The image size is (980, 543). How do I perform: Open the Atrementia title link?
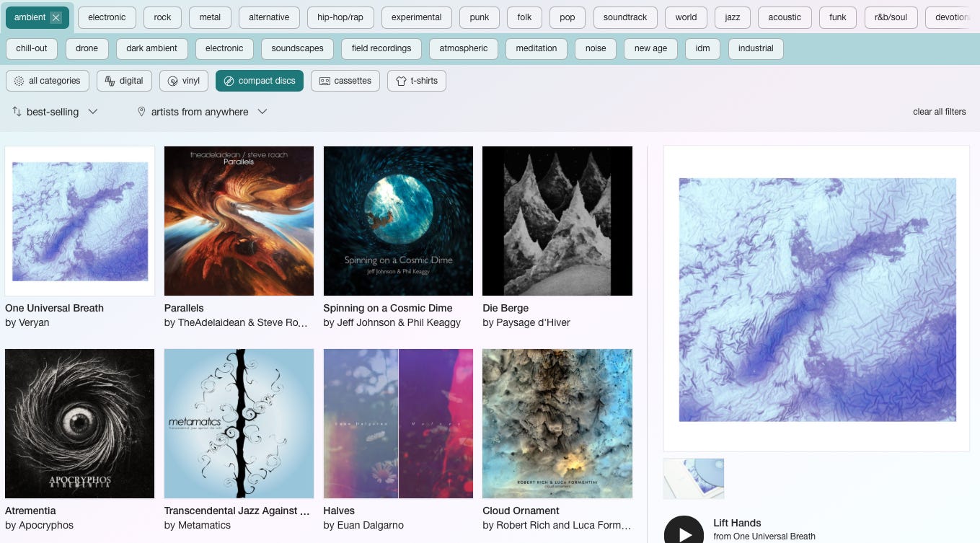click(x=30, y=511)
